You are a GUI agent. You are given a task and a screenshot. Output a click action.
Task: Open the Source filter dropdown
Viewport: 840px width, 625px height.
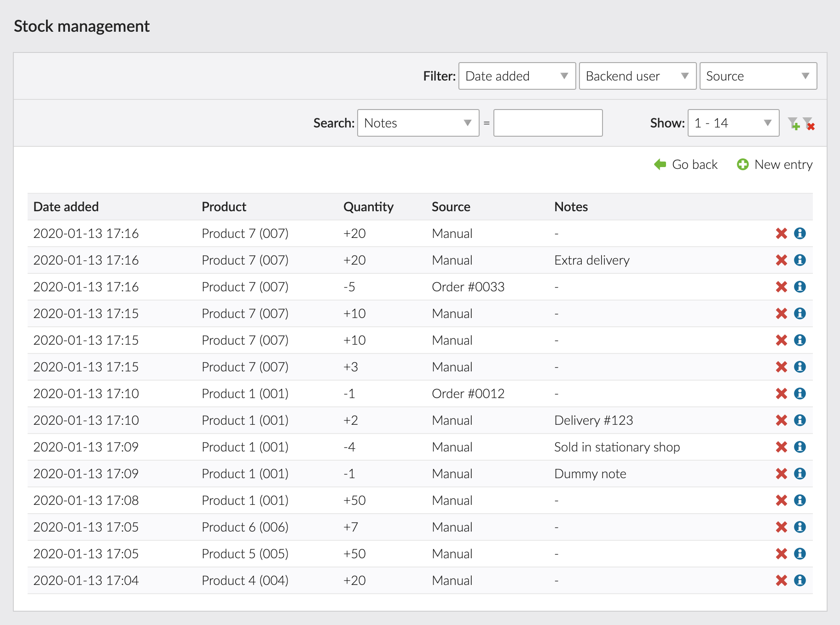pyautogui.click(x=758, y=76)
